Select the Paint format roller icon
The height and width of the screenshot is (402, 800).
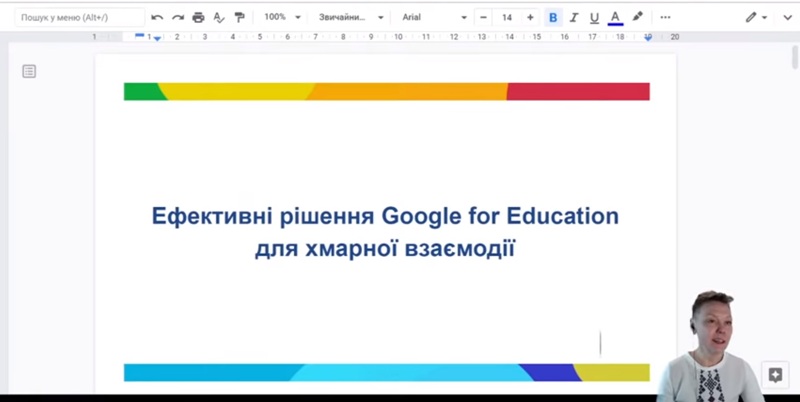239,17
